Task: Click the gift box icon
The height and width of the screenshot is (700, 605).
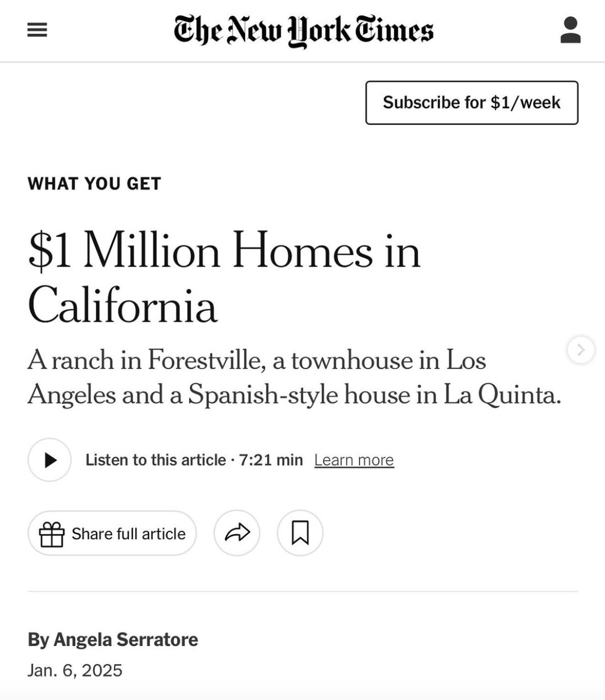Action: pyautogui.click(x=52, y=534)
